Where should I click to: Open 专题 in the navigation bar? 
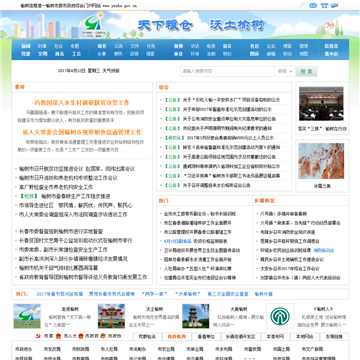[75, 46]
